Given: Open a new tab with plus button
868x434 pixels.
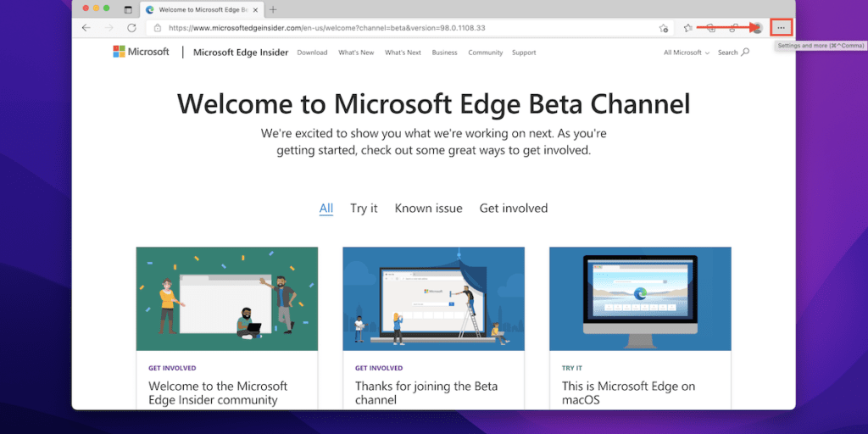Looking at the screenshot, I should 273,9.
